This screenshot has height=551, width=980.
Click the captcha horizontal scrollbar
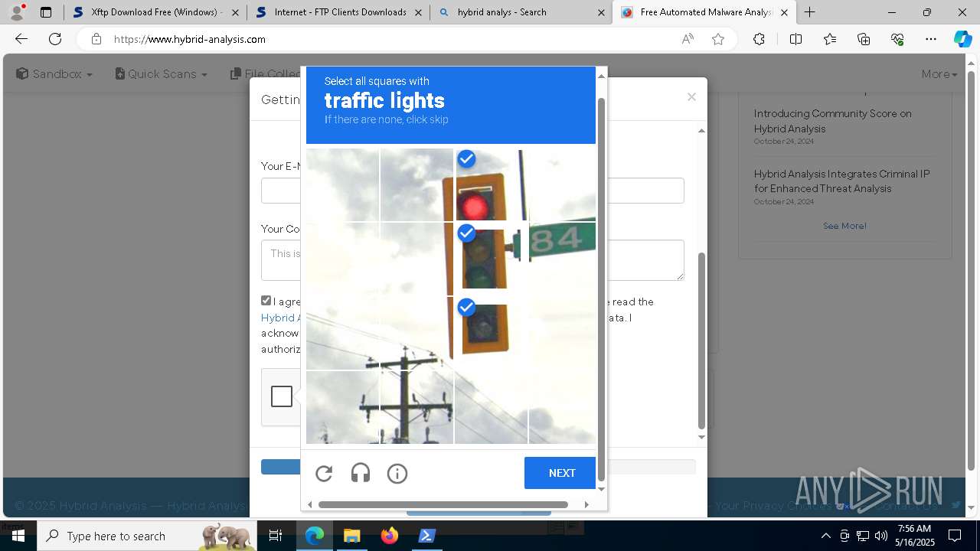[x=443, y=504]
